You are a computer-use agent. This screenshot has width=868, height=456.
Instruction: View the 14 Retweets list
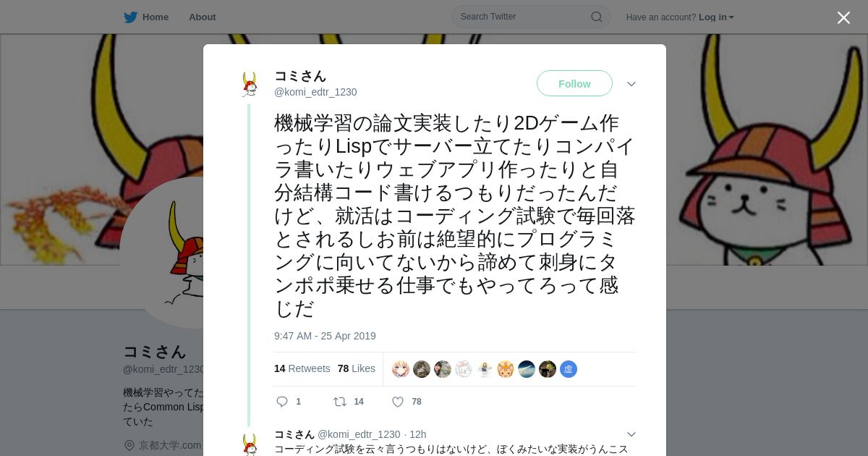(x=302, y=368)
